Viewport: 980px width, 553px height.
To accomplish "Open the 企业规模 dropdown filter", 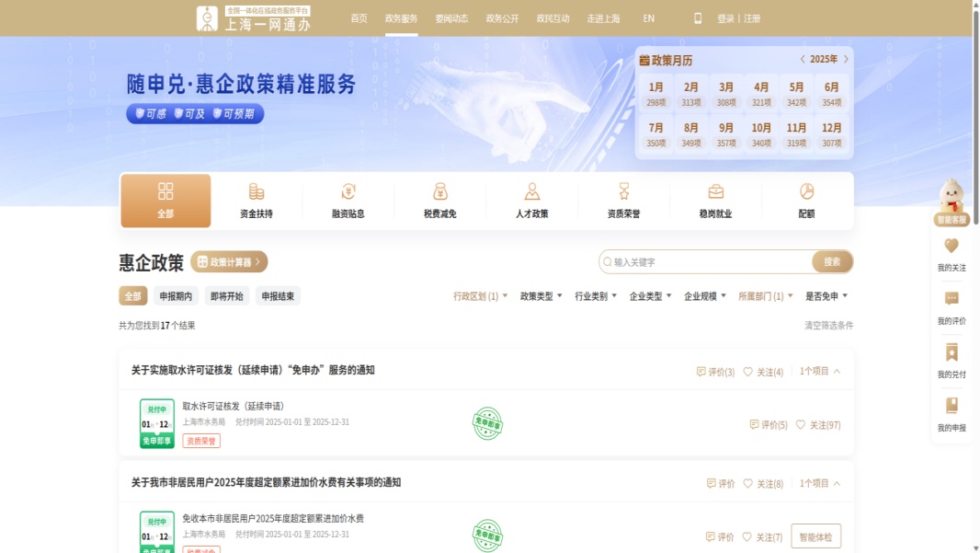I will pos(704,296).
